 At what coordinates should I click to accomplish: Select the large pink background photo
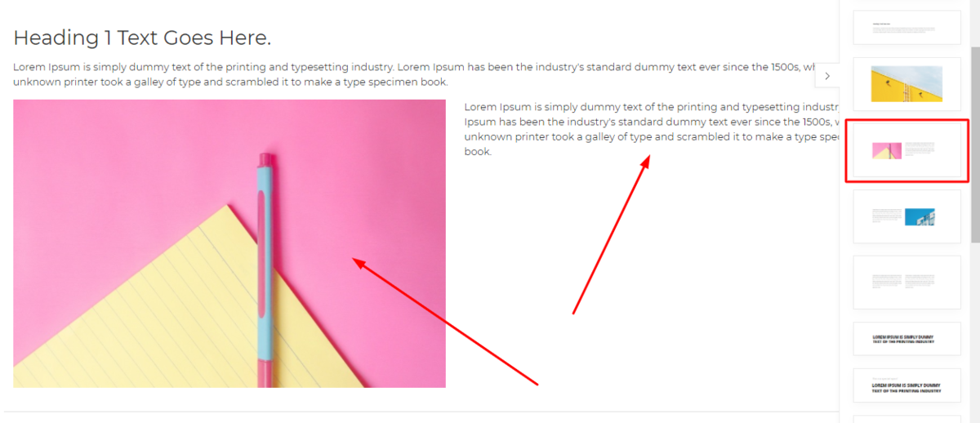tap(229, 243)
